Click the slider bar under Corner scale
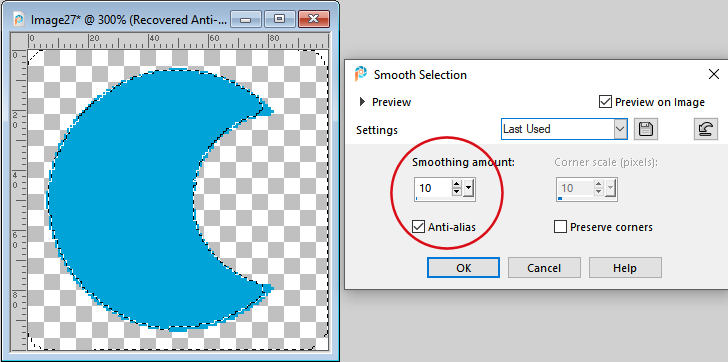The image size is (728, 362). pyautogui.click(x=587, y=199)
